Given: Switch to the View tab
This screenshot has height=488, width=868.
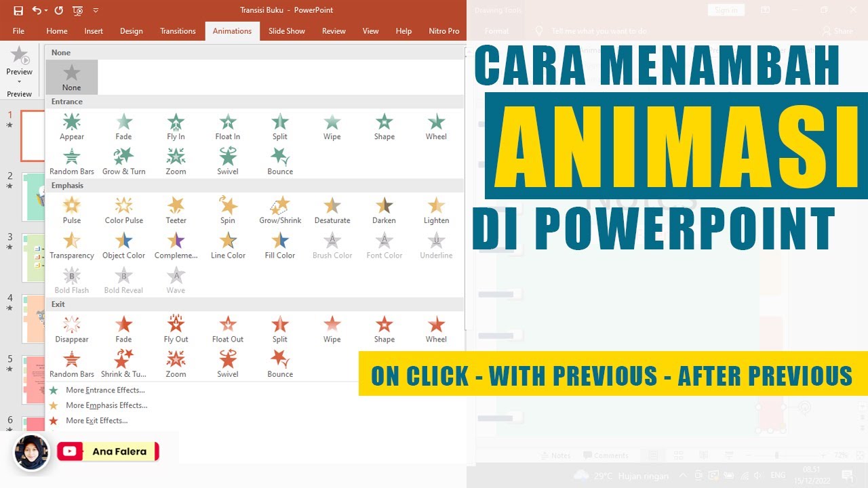Looking at the screenshot, I should (370, 31).
